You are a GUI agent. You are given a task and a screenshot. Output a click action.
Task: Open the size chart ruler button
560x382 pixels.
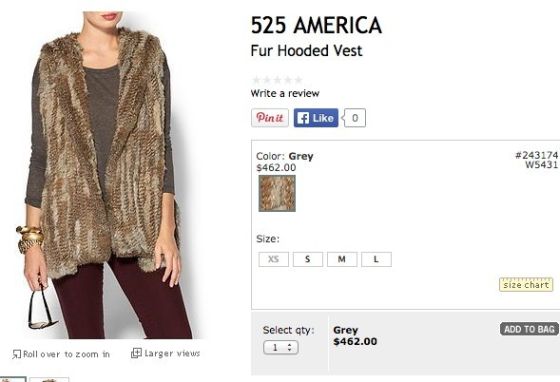526,285
